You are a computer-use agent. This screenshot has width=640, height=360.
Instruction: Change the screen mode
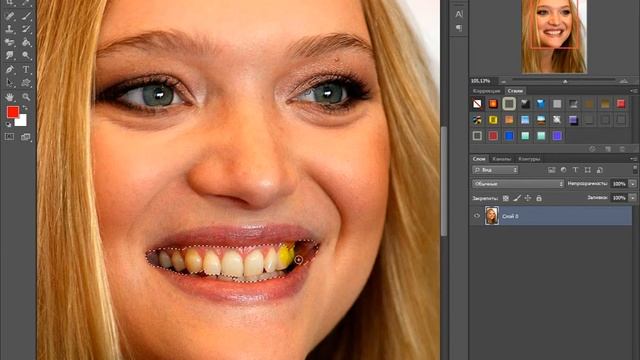pos(26,137)
